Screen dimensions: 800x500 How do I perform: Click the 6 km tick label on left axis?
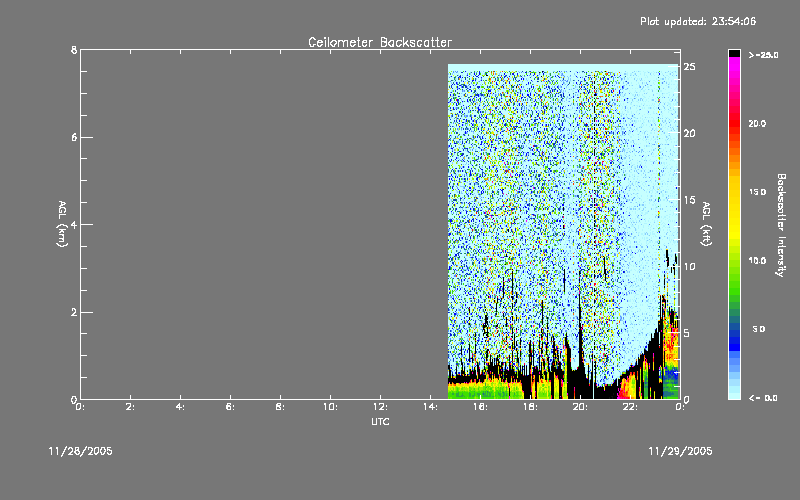click(74, 137)
